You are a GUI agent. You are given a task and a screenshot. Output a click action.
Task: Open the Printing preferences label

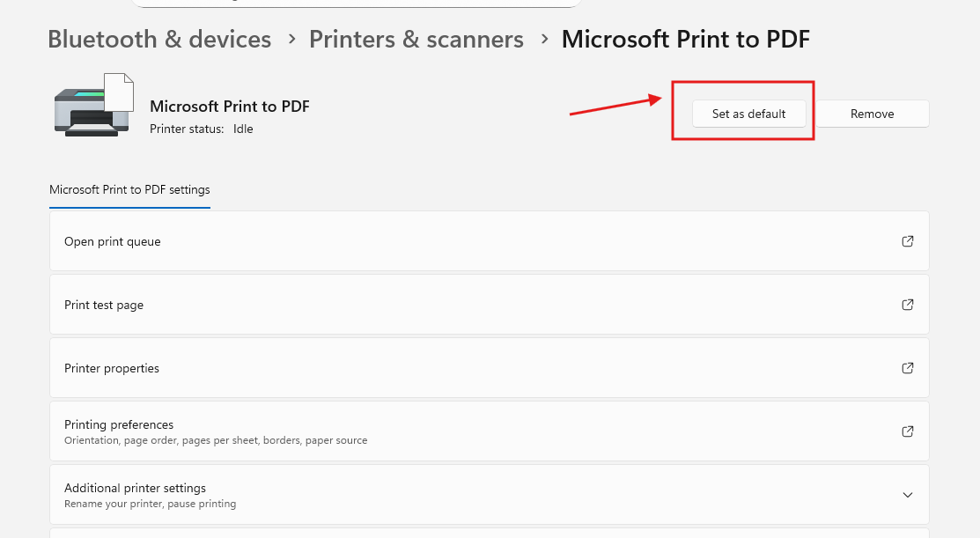119,424
